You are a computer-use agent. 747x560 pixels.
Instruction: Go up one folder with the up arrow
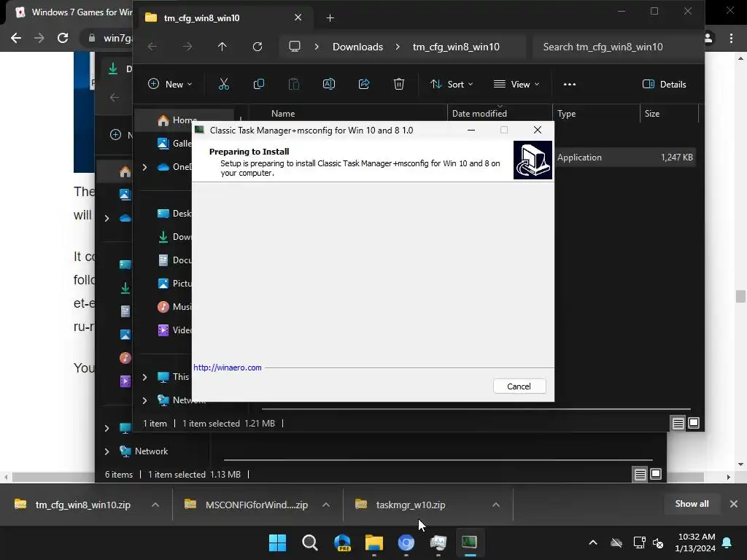pyautogui.click(x=222, y=46)
